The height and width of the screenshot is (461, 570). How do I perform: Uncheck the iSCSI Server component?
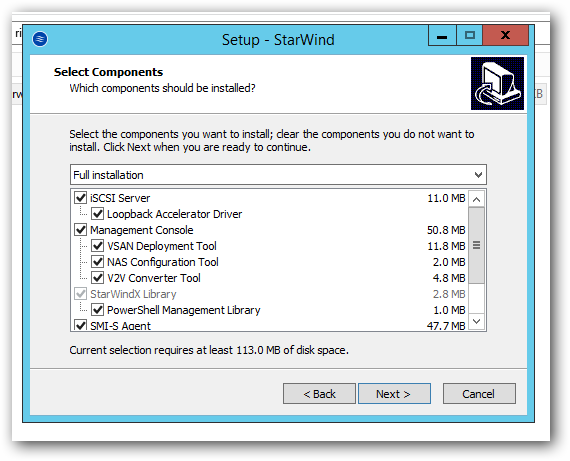click(x=80, y=198)
